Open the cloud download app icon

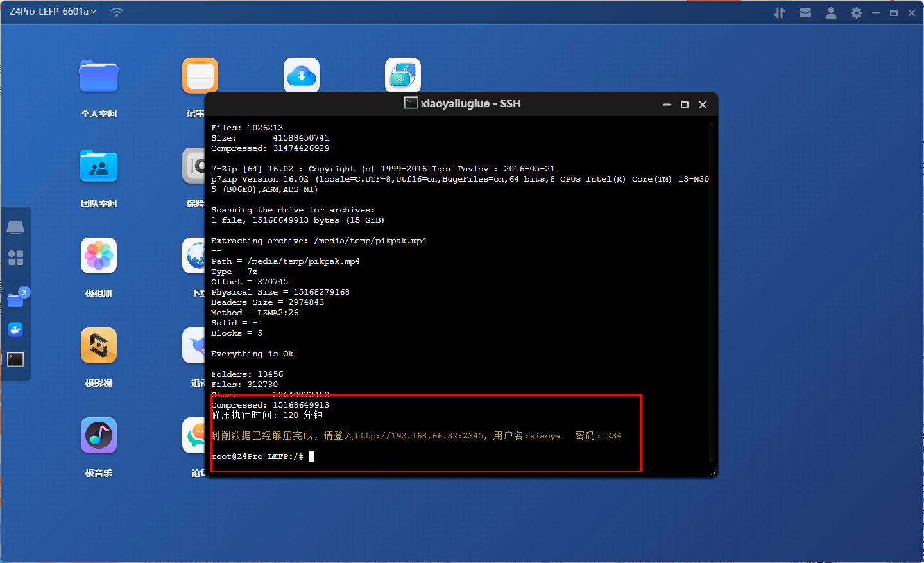302,76
